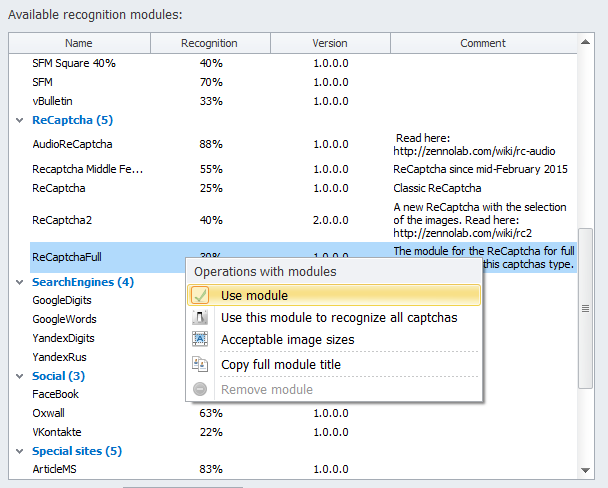Sort by the Name column header
This screenshot has width=608, height=488.
79,43
